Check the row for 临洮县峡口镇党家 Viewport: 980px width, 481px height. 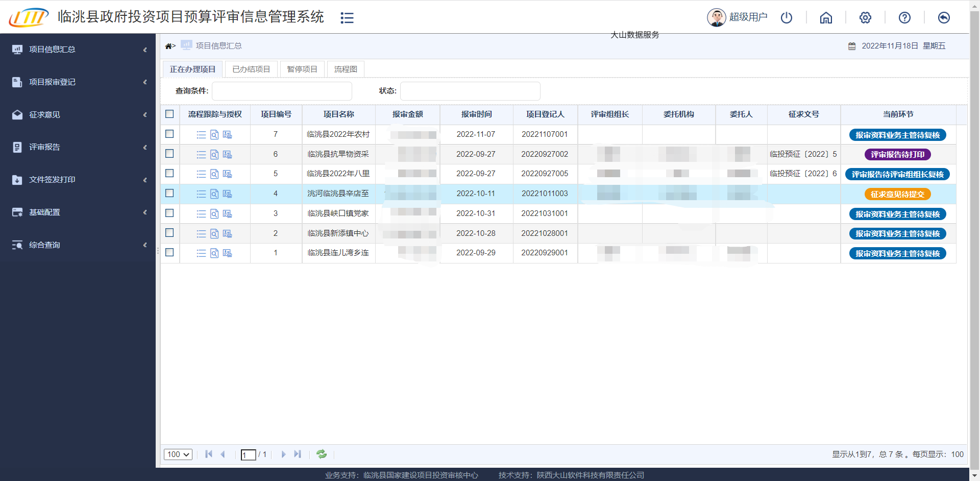[x=169, y=213]
